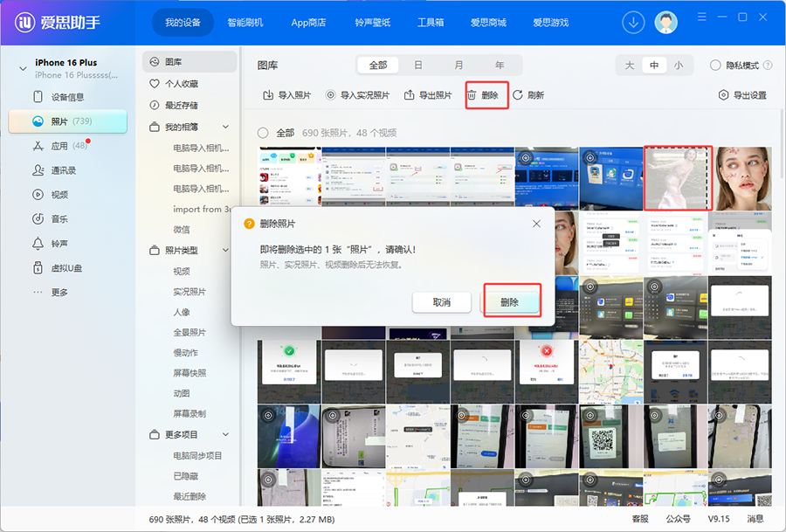The width and height of the screenshot is (786, 532).
Task: Collapse the 更多项目 section
Action: [226, 435]
